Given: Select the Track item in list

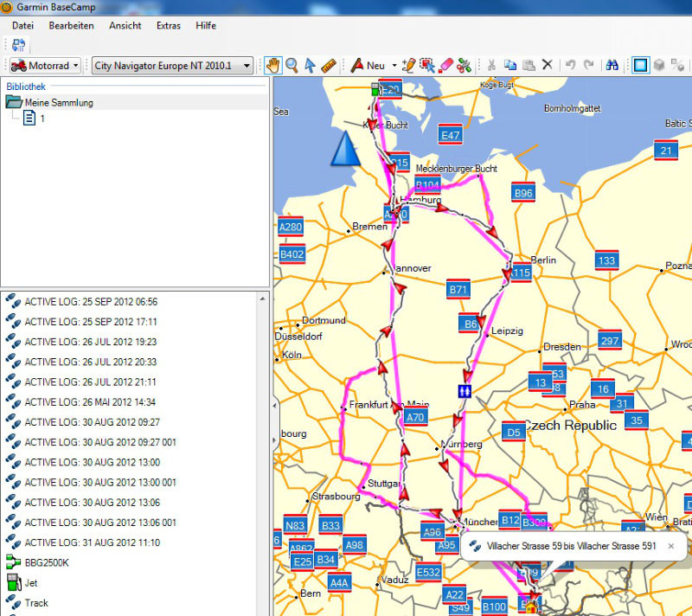Looking at the screenshot, I should coord(27,603).
